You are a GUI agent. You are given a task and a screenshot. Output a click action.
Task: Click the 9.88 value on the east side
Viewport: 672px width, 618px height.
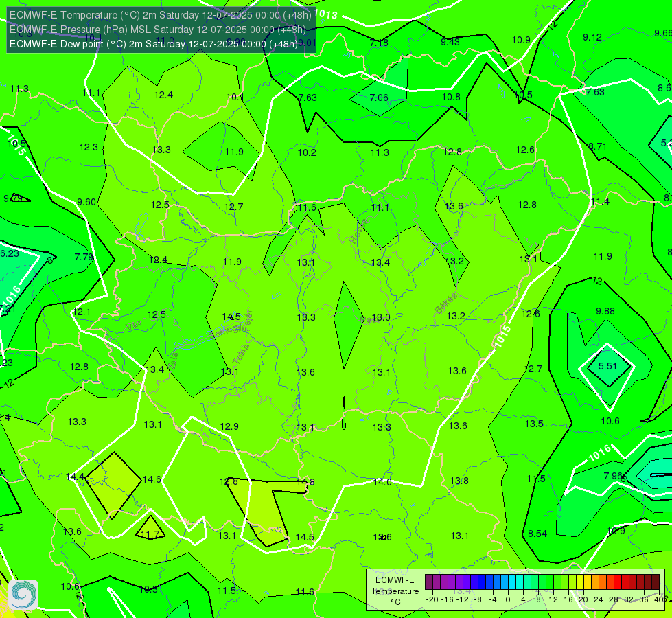605,311
